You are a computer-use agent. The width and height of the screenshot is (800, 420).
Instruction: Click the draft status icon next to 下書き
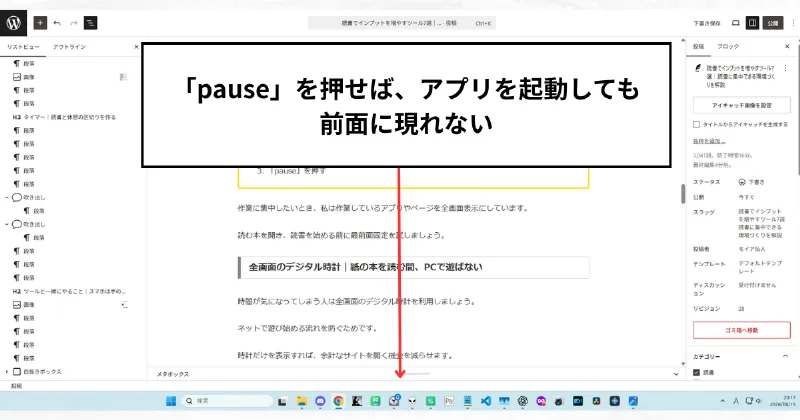pos(742,182)
